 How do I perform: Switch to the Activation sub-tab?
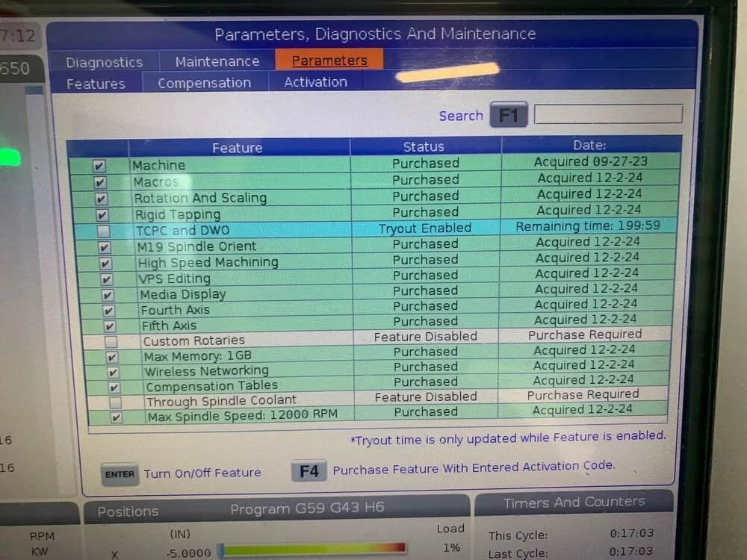click(x=315, y=82)
